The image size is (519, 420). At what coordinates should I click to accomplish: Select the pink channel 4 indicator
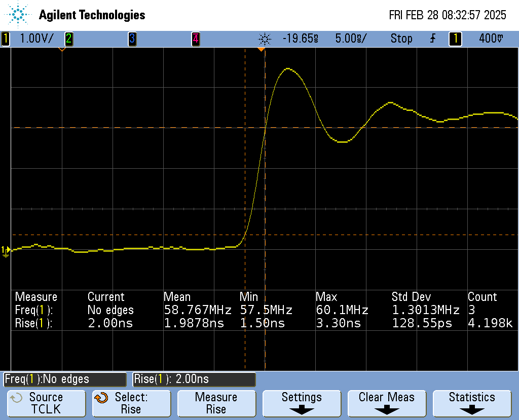(x=195, y=39)
